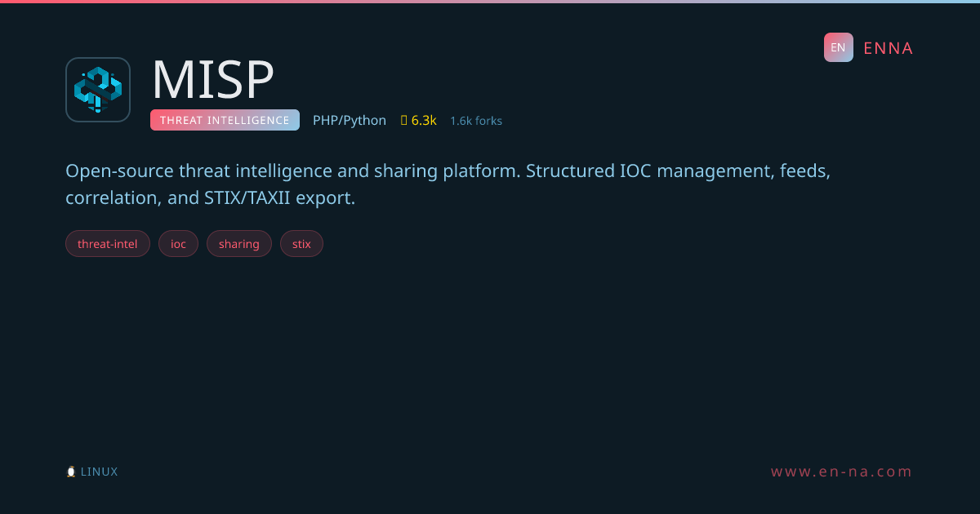Viewport: 980px width, 514px height.
Task: Select the stix tag
Action: 301,244
